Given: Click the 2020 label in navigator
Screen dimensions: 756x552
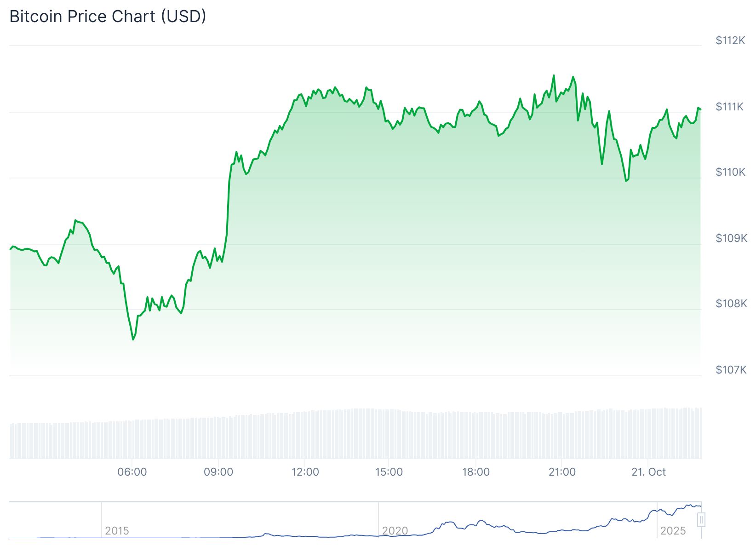Looking at the screenshot, I should (x=395, y=531).
